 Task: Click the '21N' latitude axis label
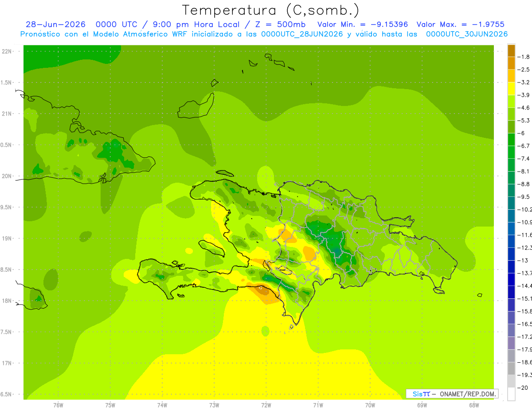pyautogui.click(x=7, y=114)
